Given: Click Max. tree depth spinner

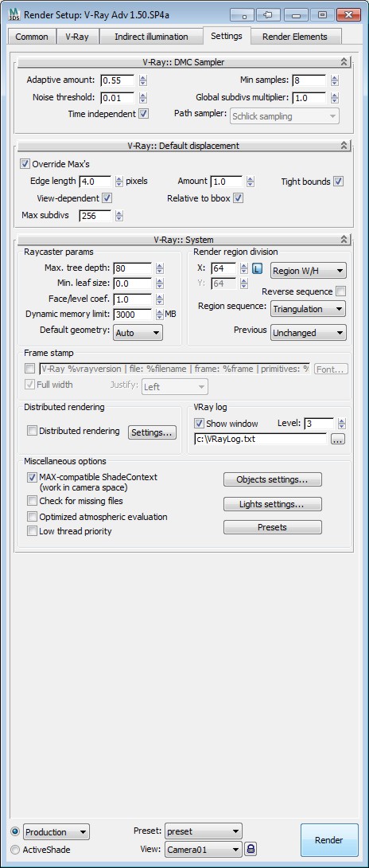Looking at the screenshot, I should (160, 268).
